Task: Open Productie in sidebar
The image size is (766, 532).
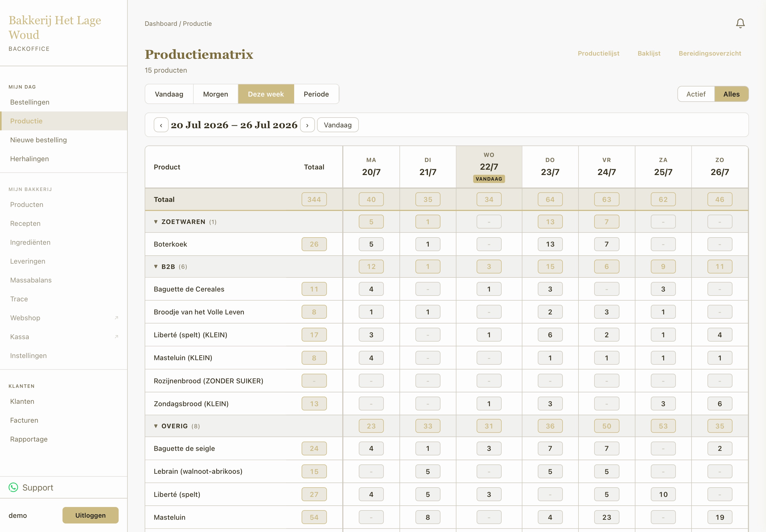Action: coord(64,121)
